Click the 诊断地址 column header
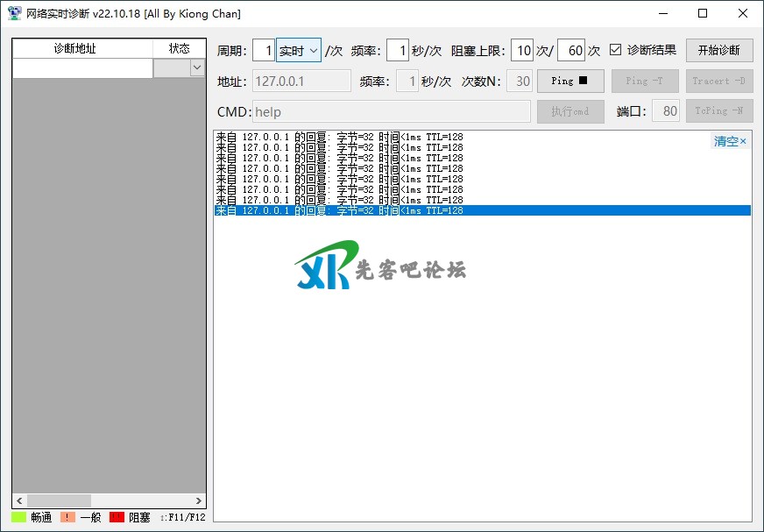Viewport: 764px width, 532px height. (82, 49)
